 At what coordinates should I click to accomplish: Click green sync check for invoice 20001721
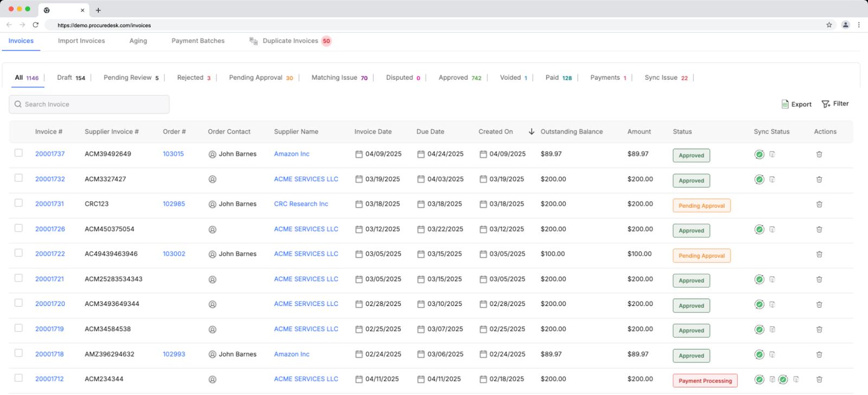(x=759, y=279)
